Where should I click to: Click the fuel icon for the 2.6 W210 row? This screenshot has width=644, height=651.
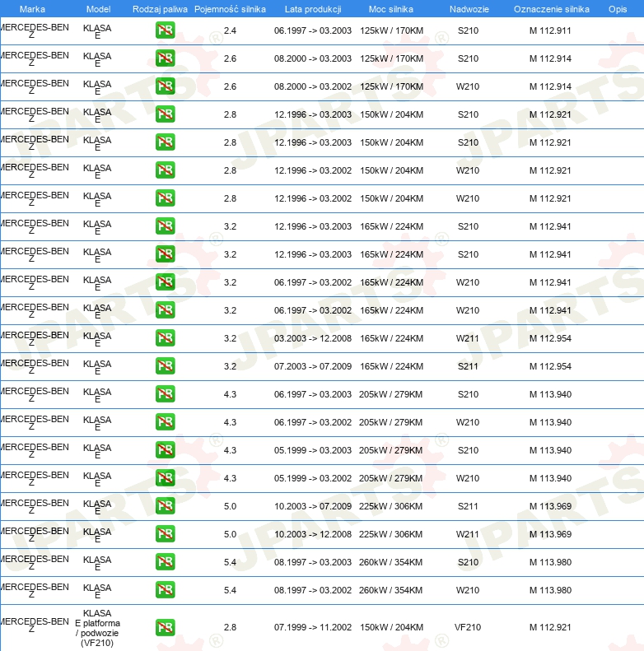[x=165, y=87]
